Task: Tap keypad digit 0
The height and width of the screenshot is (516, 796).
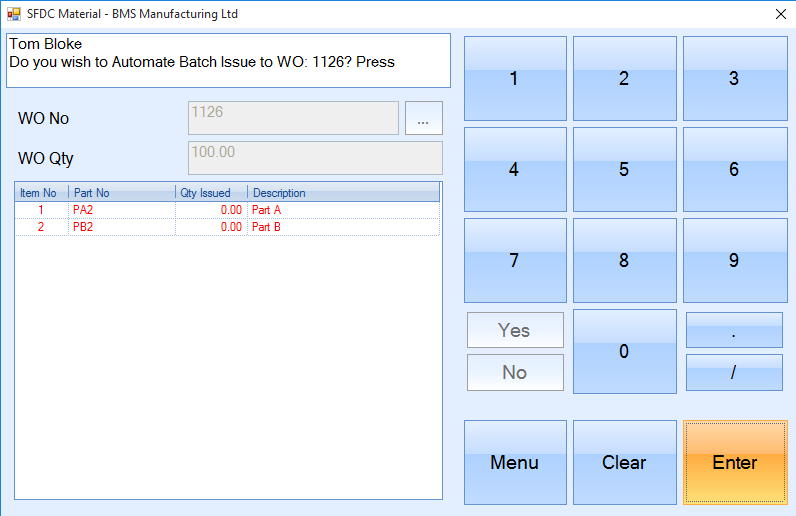Action: [625, 351]
